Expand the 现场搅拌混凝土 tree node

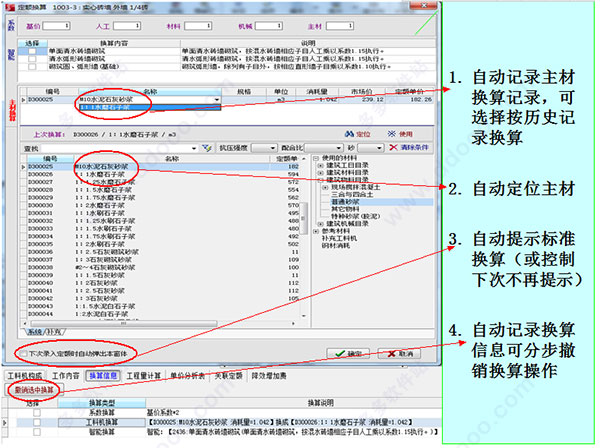coord(326,187)
